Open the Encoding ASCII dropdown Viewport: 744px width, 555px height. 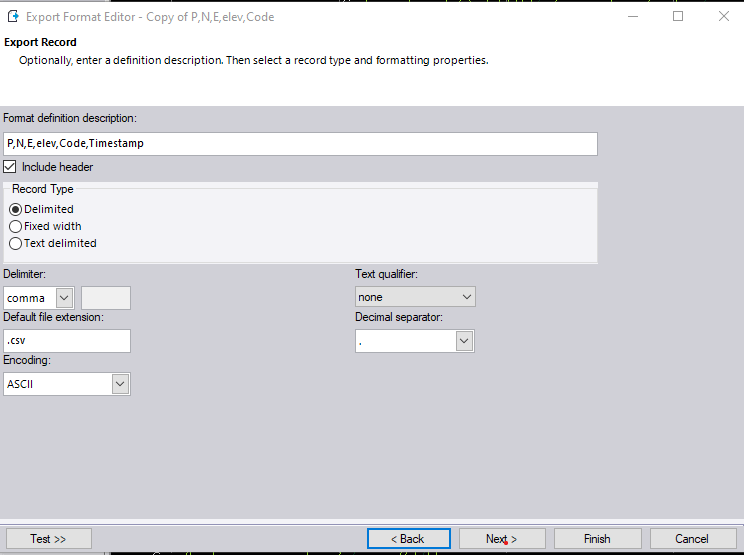(120, 384)
